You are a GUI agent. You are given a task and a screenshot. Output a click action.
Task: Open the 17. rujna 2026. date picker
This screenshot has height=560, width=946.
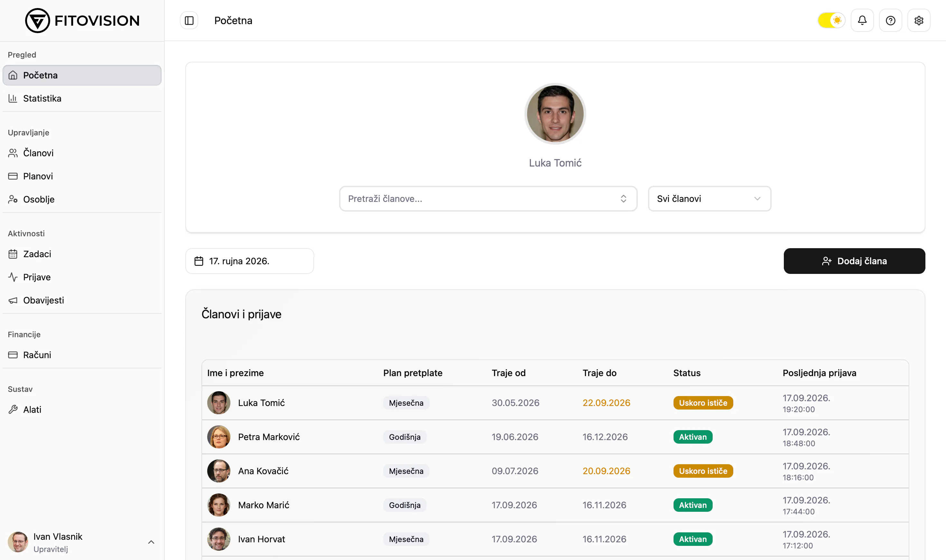(250, 261)
